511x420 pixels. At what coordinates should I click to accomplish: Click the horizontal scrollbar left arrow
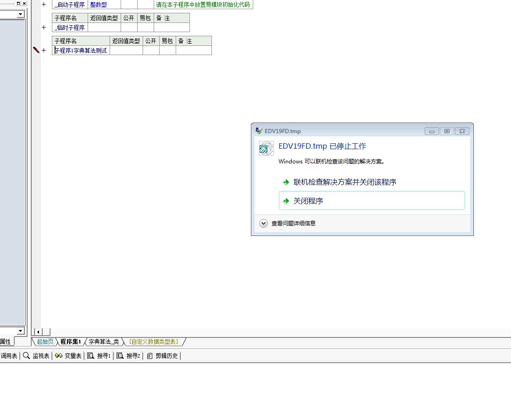[38, 332]
